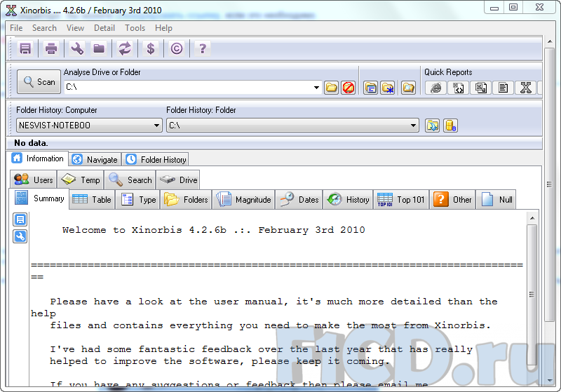Click the summary text scrollbar up arrow
The height and width of the screenshot is (392, 561).
point(532,217)
